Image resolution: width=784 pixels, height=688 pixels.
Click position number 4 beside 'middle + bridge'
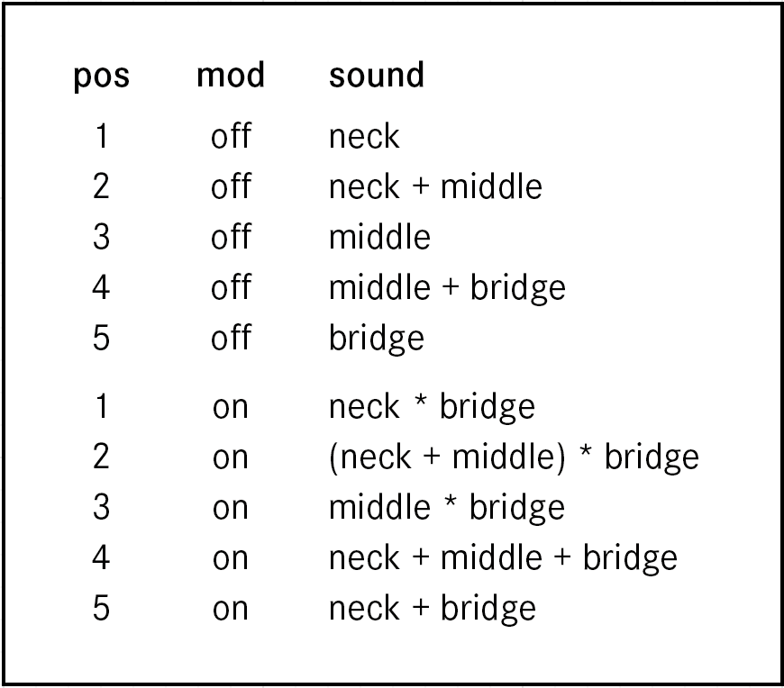pyautogui.click(x=101, y=287)
